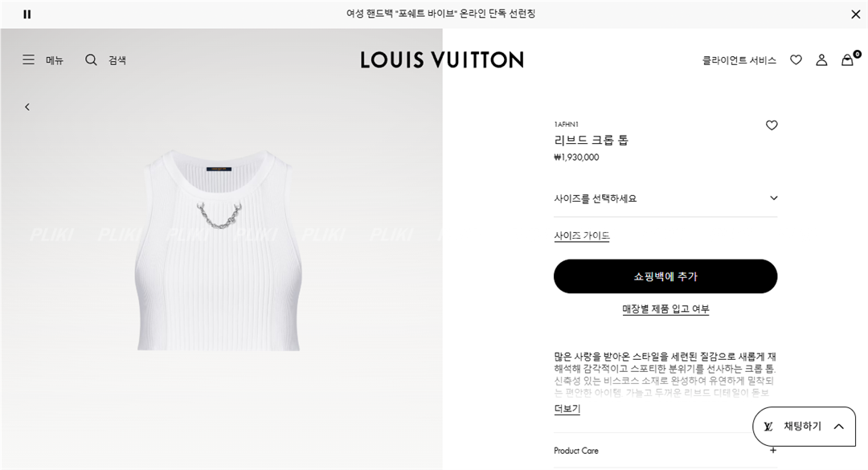Image resolution: width=868 pixels, height=470 pixels.
Task: Click the 쇼핑백에 추가 button
Action: 665,276
